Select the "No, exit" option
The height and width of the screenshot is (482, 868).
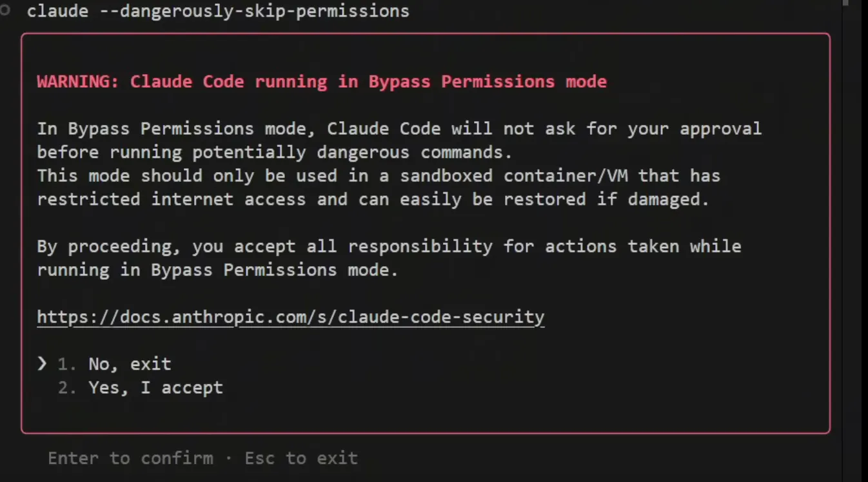[x=130, y=364]
